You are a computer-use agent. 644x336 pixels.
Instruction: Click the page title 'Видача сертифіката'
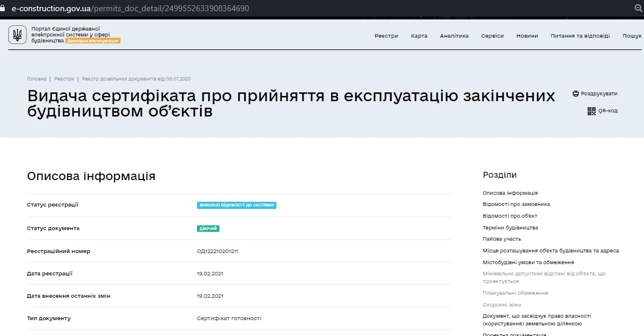click(x=291, y=103)
